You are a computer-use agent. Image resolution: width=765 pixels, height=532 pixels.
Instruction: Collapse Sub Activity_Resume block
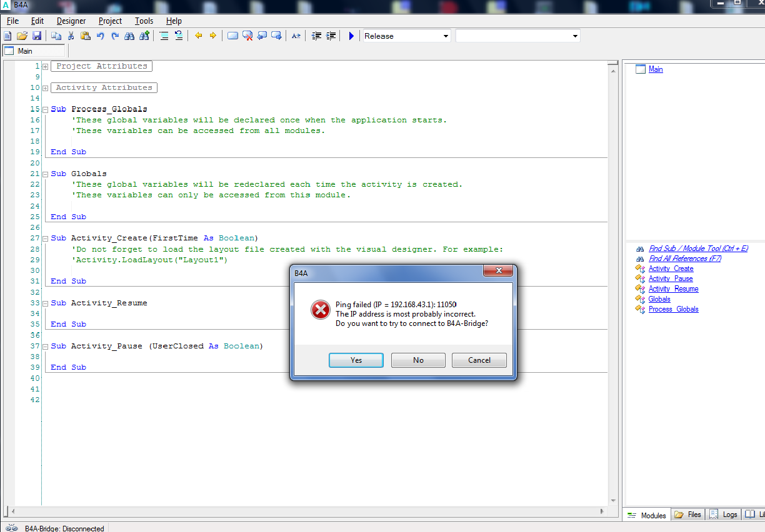[45, 303]
